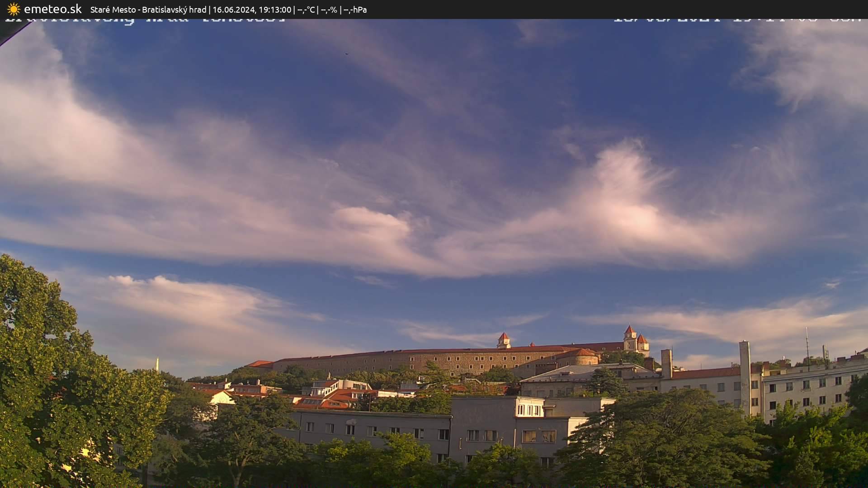The image size is (868, 488).
Task: Click the pressure indicator --,-hPa
Action: click(356, 9)
